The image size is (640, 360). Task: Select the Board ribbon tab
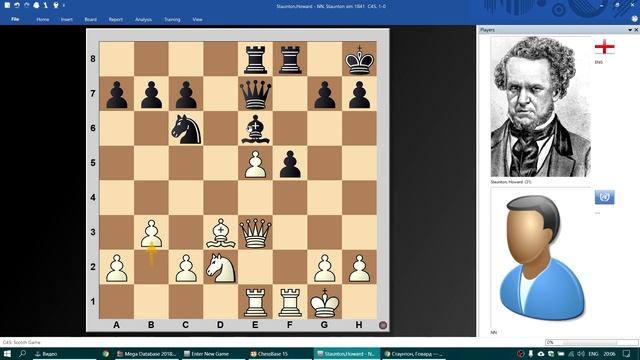coord(91,19)
